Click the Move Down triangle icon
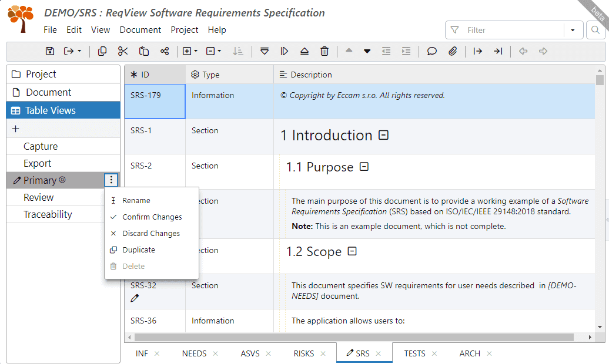 (x=367, y=51)
